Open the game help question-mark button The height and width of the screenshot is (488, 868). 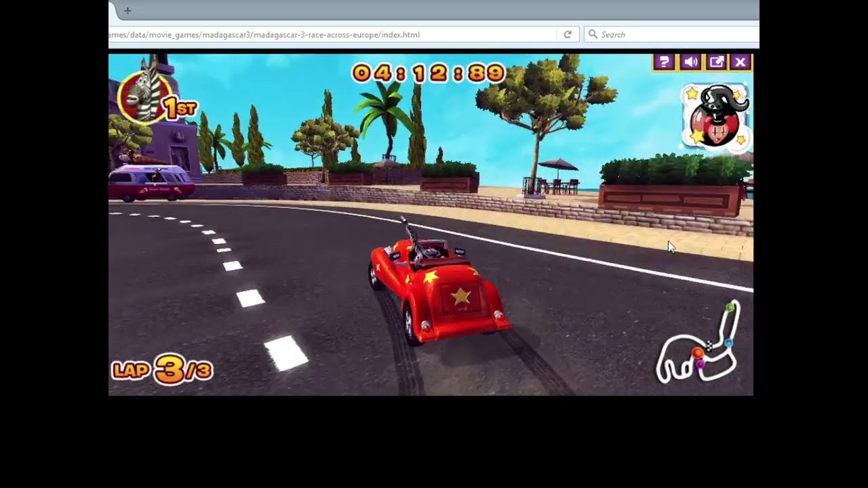664,62
